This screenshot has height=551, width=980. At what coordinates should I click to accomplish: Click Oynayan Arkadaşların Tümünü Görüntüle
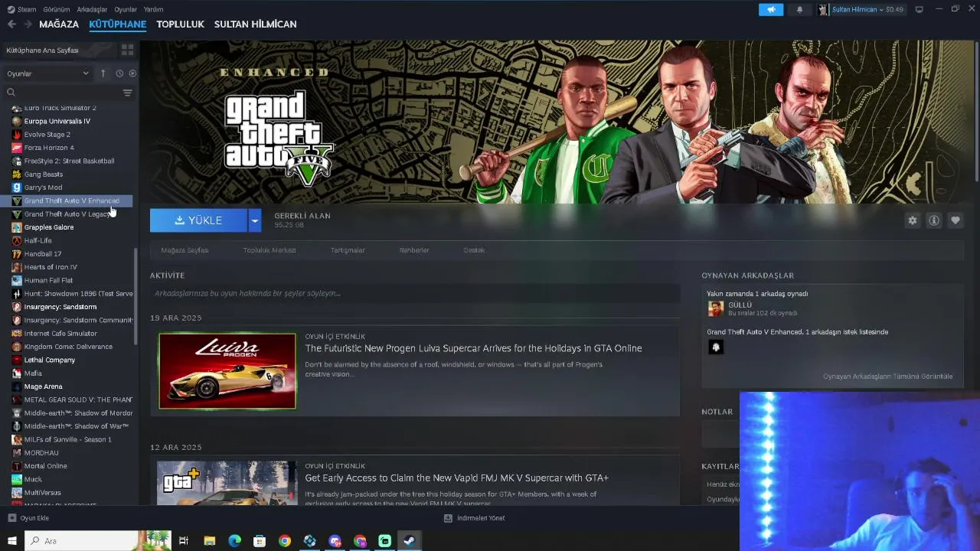point(887,377)
